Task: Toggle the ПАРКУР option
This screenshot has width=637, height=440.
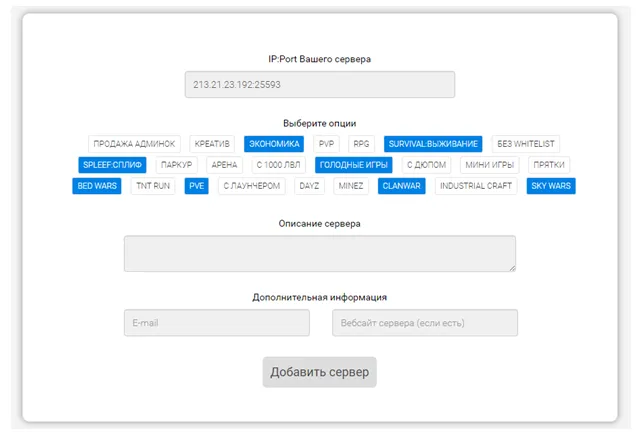Action: [176, 165]
